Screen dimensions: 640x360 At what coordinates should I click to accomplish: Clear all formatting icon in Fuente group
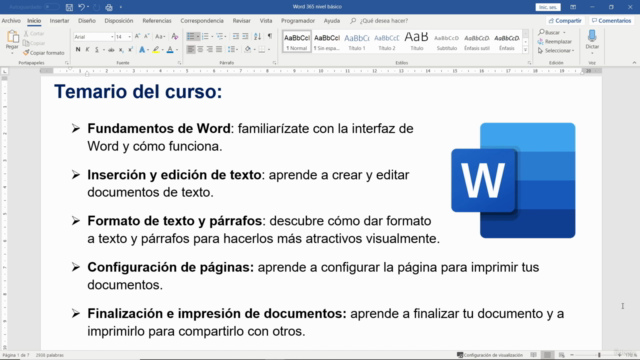click(175, 36)
